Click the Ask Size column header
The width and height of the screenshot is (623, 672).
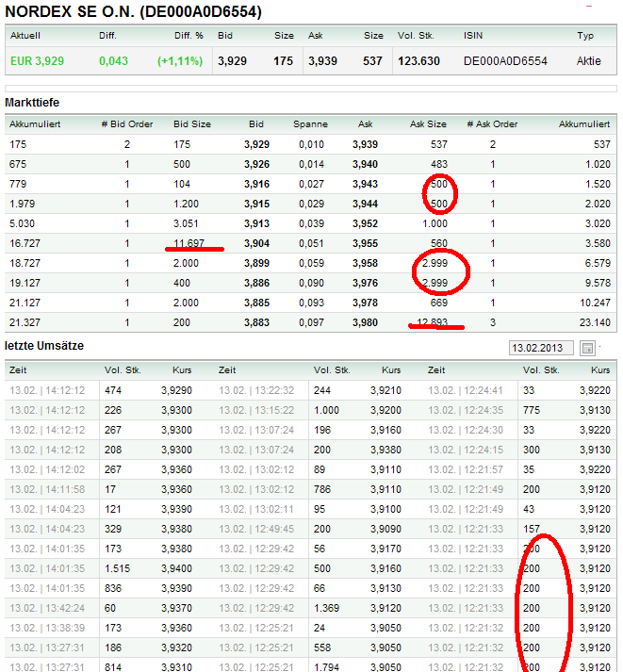click(428, 124)
